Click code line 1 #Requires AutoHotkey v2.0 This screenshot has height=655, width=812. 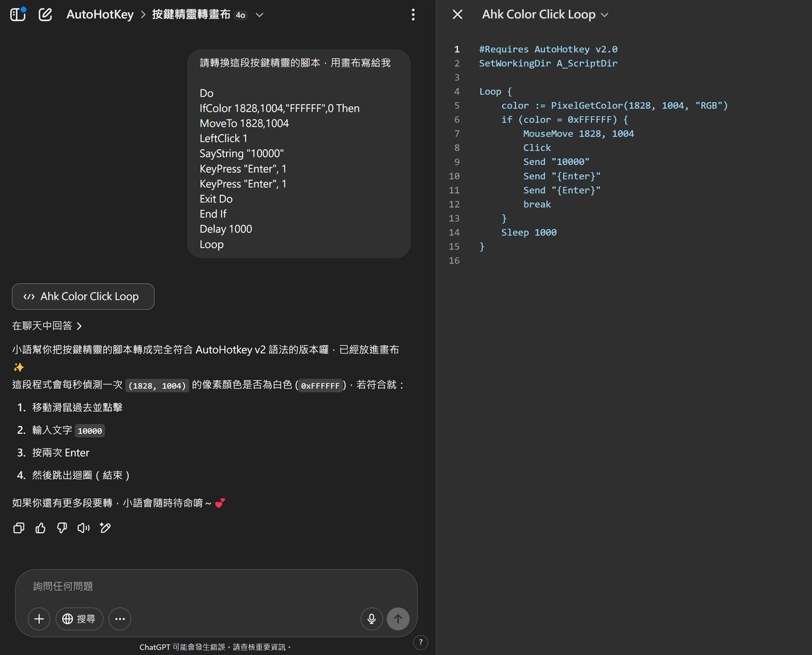[x=548, y=49]
